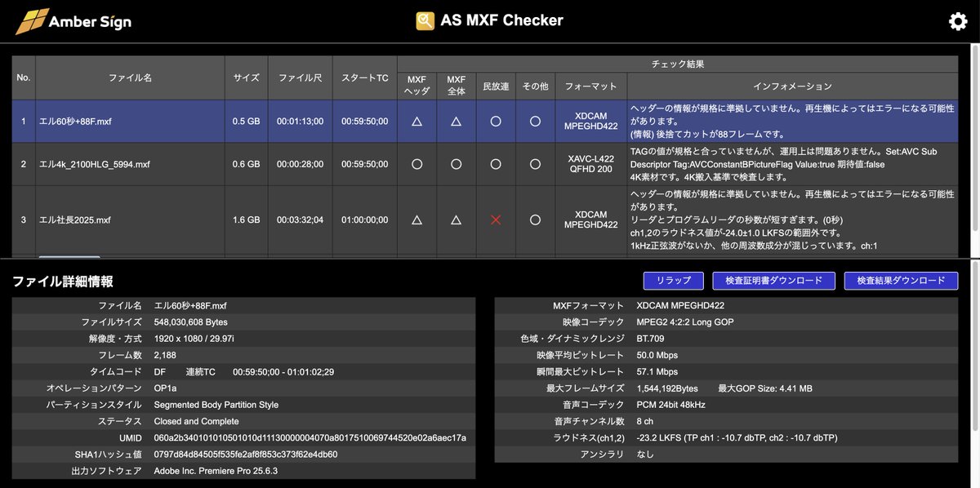
Task: Click the ○ mark in その他 for row 2
Action: [x=536, y=164]
